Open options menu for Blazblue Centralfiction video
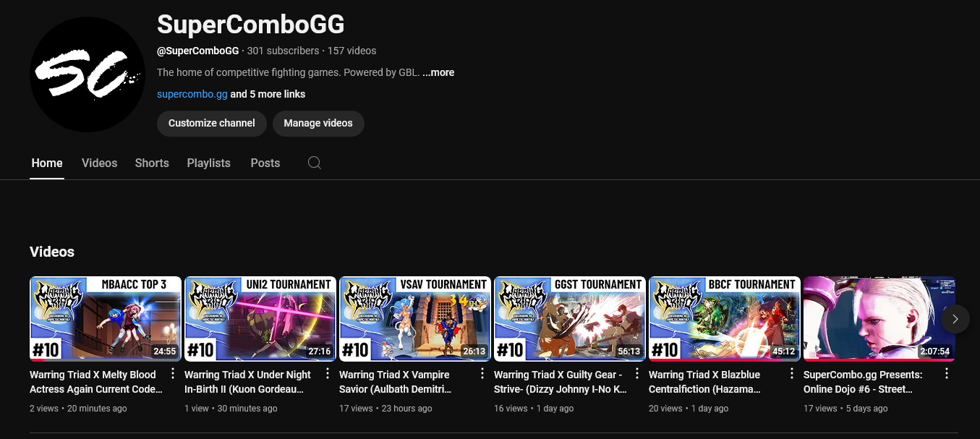Image resolution: width=980 pixels, height=439 pixels. click(792, 374)
